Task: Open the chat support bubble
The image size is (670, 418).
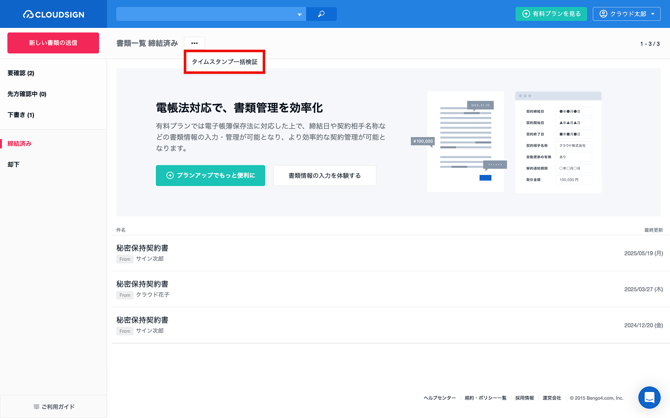Action: pos(649,397)
